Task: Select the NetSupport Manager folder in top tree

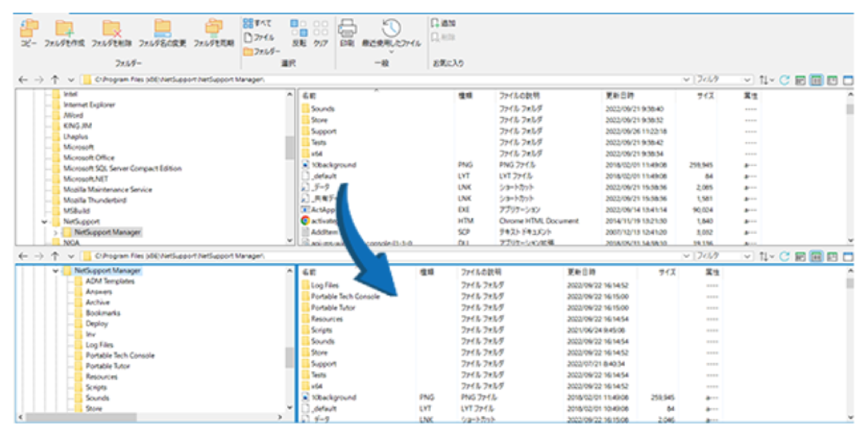Action: [107, 232]
